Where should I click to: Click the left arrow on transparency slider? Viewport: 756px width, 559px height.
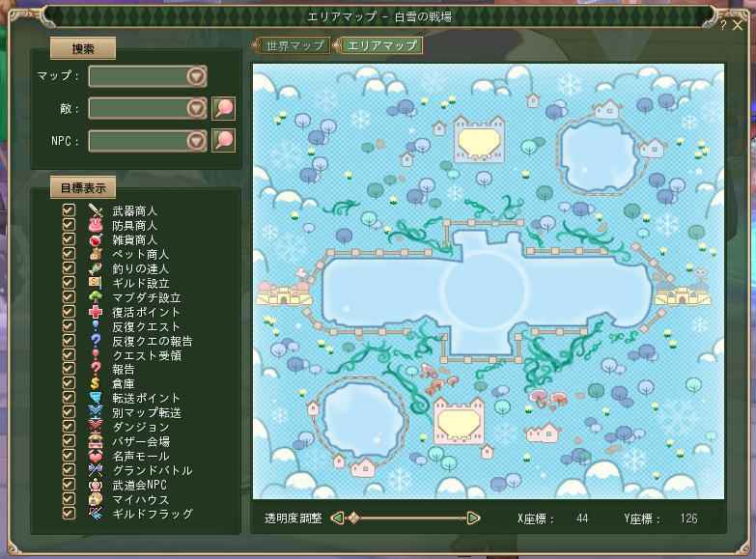pyautogui.click(x=337, y=518)
